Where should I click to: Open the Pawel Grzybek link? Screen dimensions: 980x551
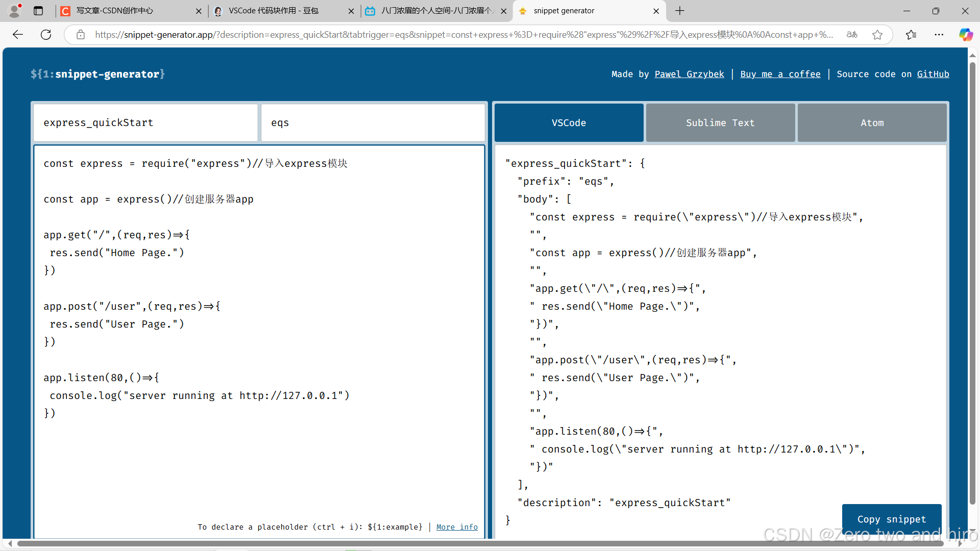(689, 74)
